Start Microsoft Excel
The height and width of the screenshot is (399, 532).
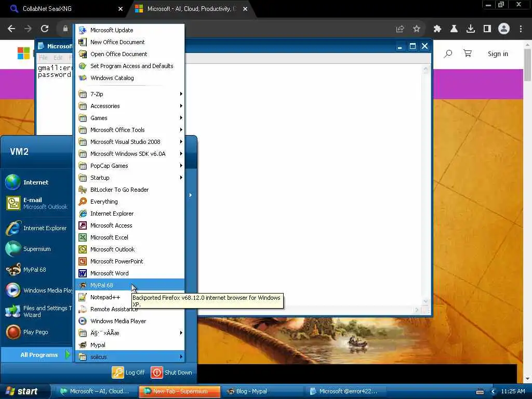tap(129, 237)
